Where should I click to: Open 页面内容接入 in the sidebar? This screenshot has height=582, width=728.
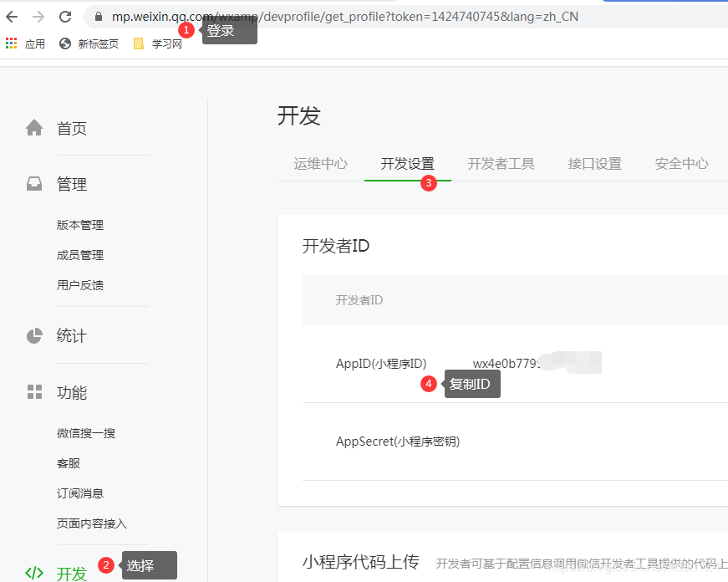pos(91,523)
